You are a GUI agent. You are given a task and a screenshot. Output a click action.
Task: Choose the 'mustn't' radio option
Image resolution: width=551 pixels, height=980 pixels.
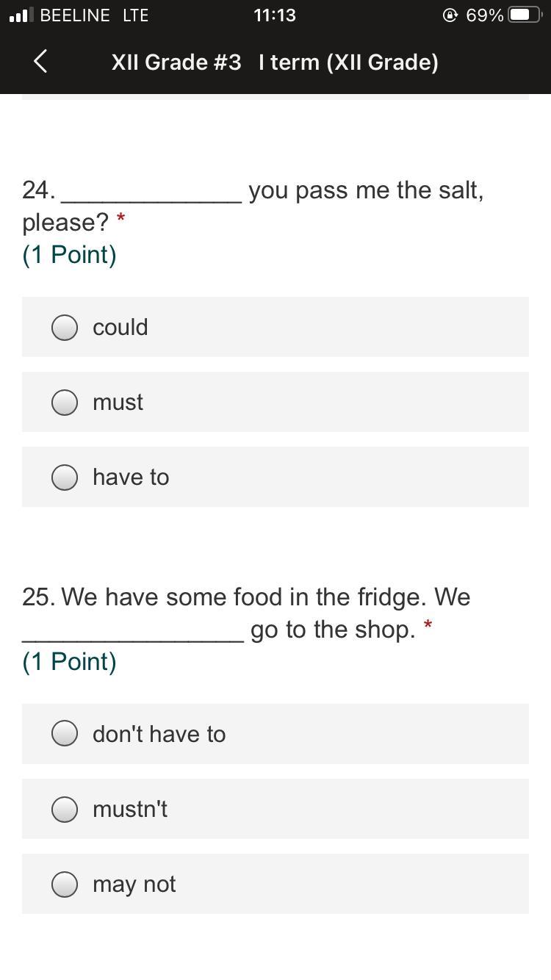click(65, 810)
